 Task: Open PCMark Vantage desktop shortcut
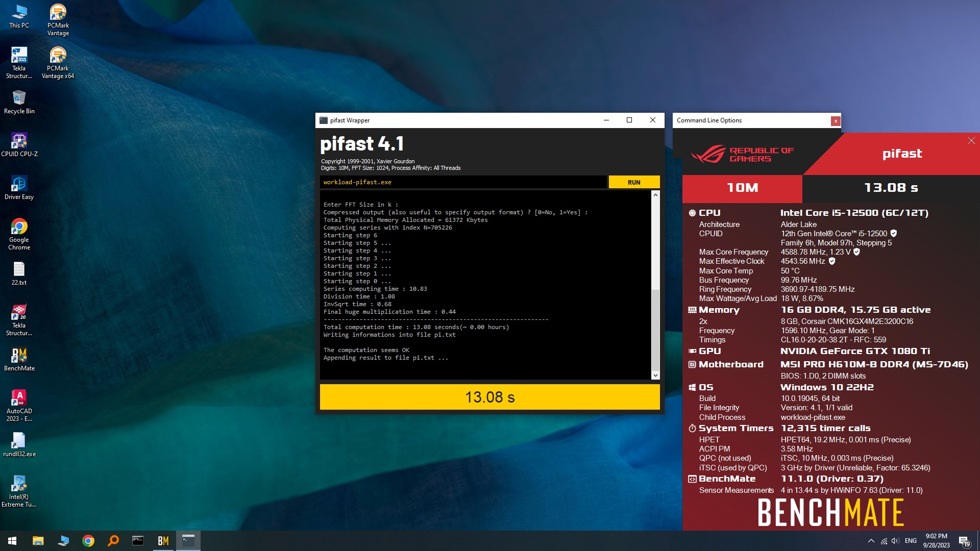pos(58,20)
